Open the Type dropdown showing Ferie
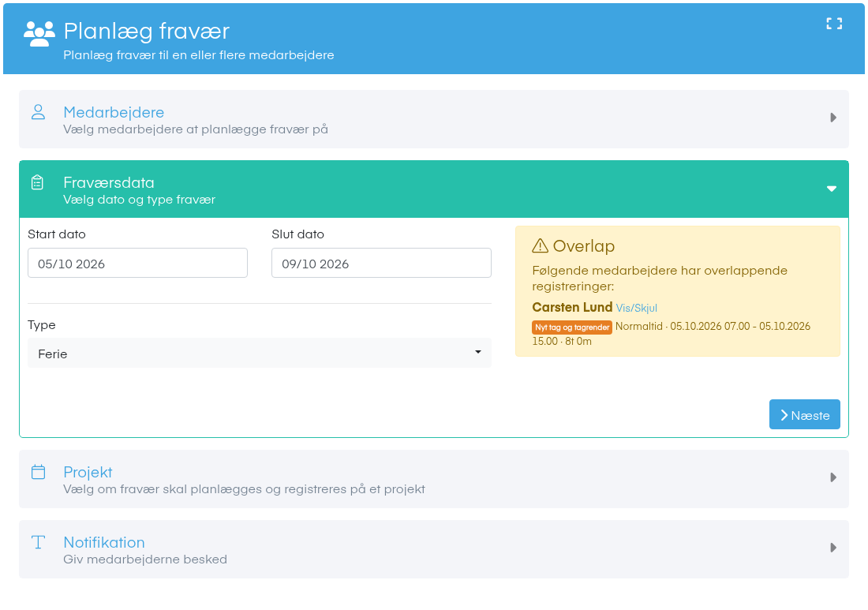 click(x=259, y=354)
